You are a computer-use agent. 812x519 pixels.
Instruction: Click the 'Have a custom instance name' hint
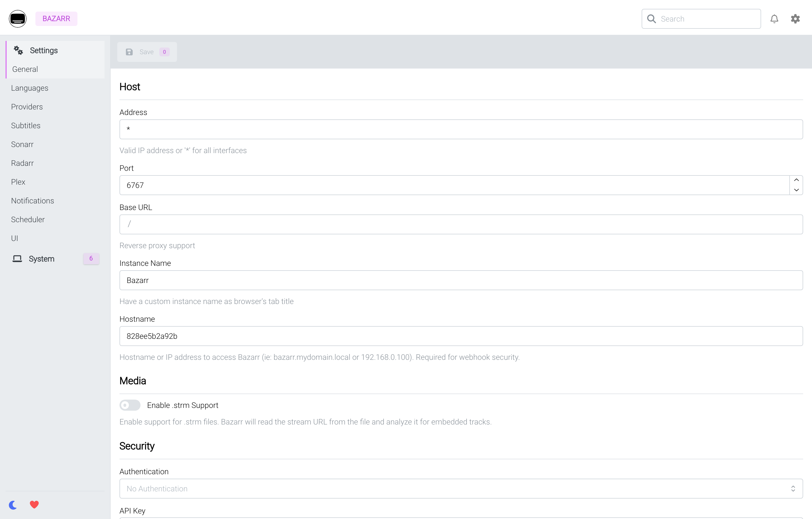pos(206,302)
